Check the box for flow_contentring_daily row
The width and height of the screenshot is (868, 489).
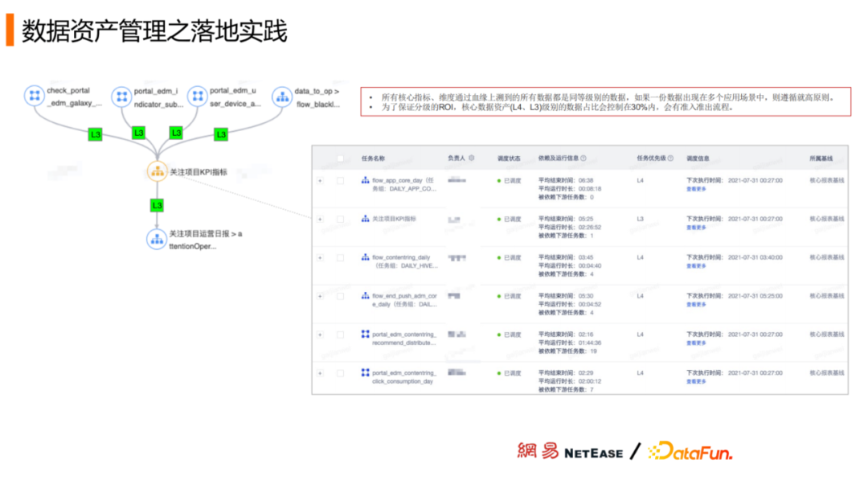click(x=341, y=257)
